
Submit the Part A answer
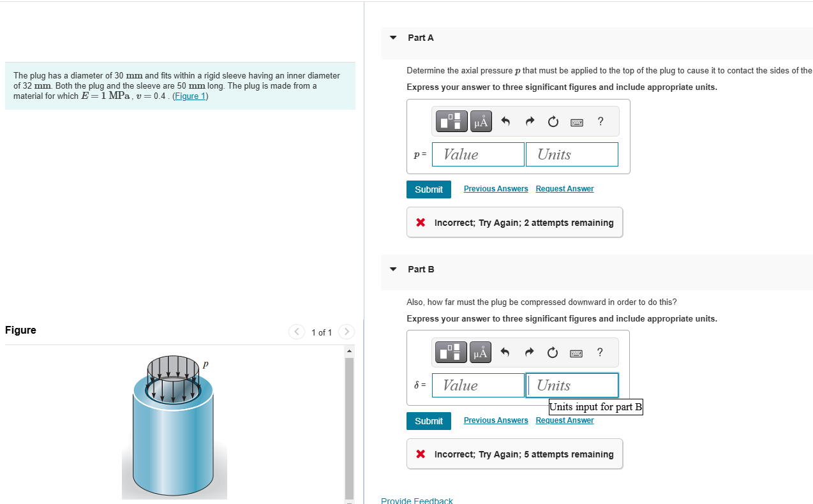428,189
